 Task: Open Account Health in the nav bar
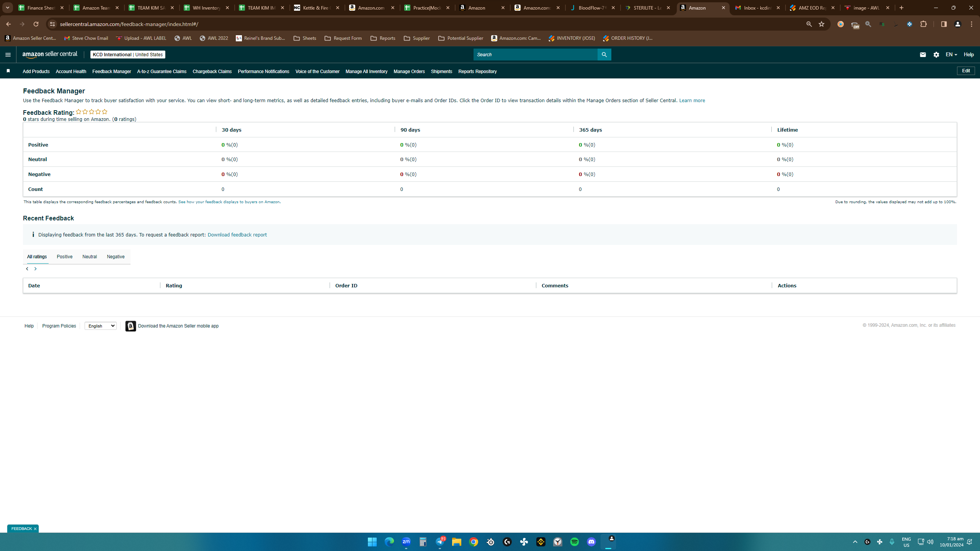pyautogui.click(x=71, y=72)
